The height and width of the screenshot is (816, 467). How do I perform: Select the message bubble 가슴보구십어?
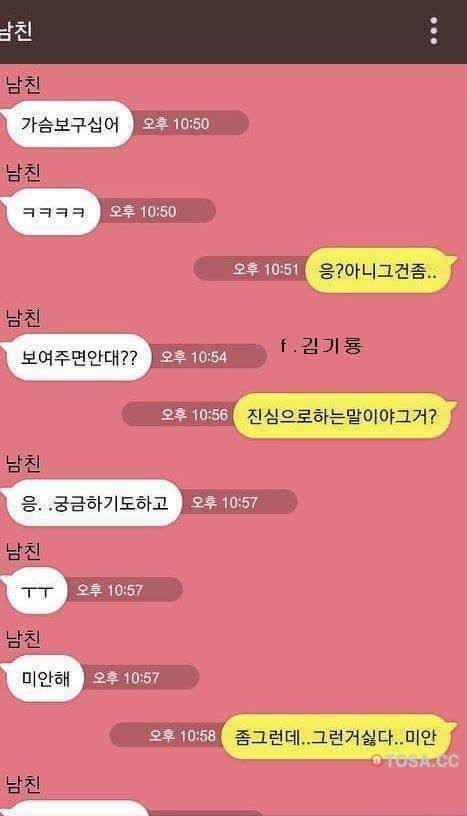point(68,124)
